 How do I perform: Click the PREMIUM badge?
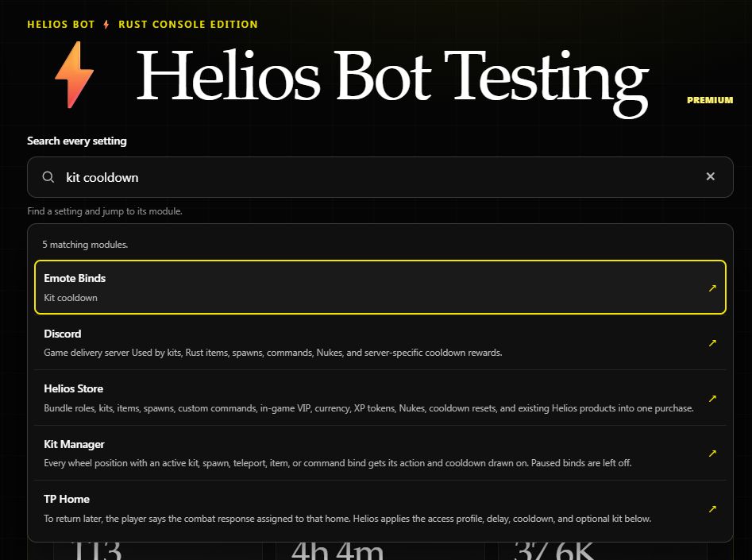tap(710, 100)
